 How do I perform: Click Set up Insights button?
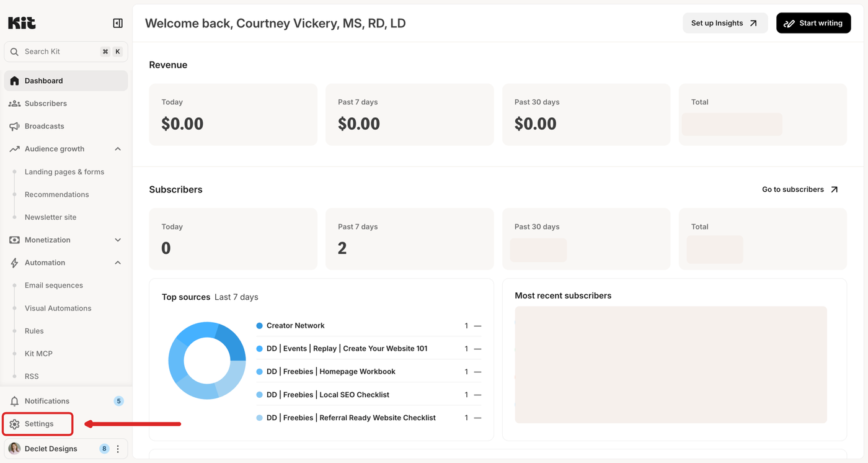point(725,23)
